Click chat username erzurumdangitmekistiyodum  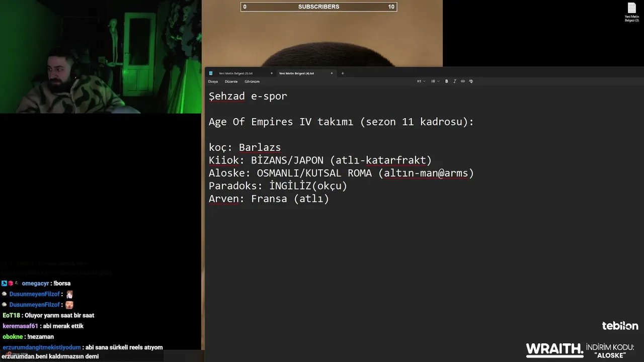tap(41, 347)
